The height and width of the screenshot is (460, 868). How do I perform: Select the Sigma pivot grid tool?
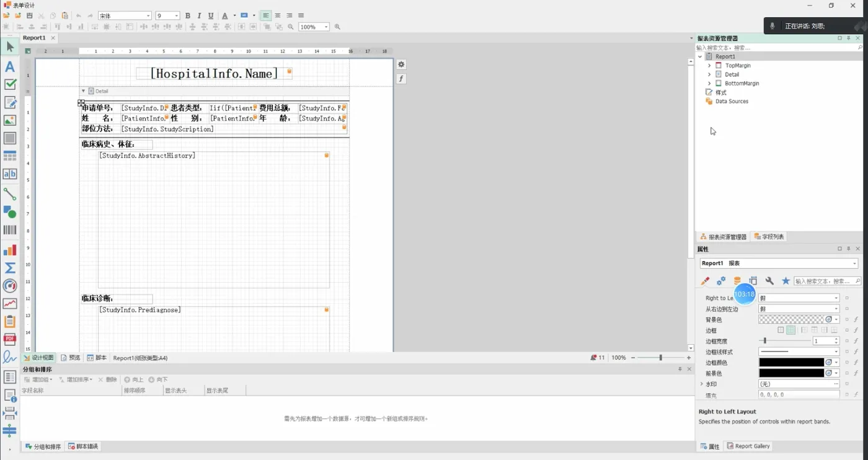pyautogui.click(x=10, y=268)
